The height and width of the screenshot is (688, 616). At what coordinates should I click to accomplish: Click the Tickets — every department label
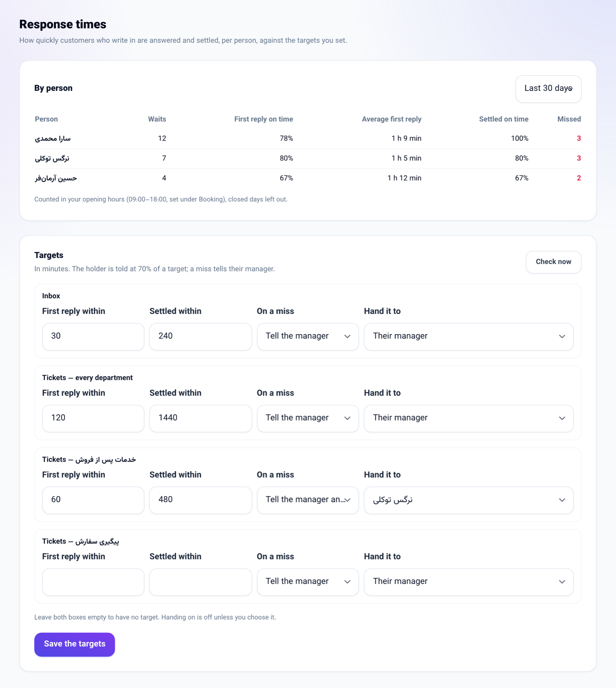pyautogui.click(x=87, y=378)
